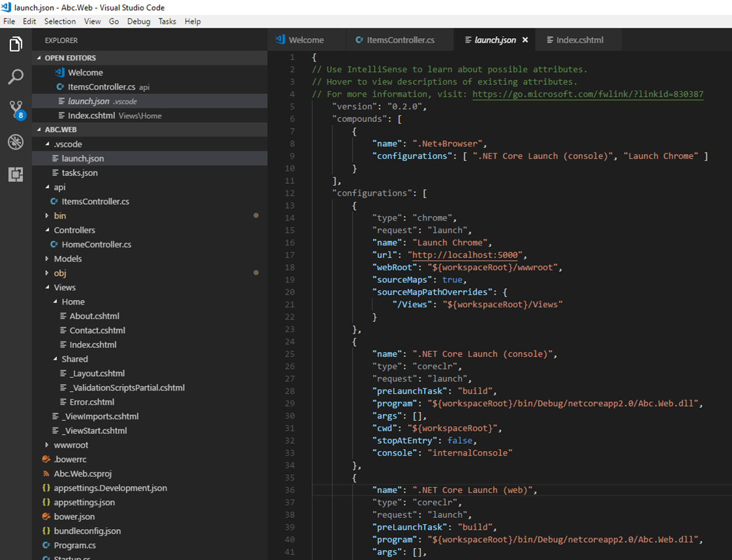
Task: Click the braces icon beside appsettings.Development.json
Action: [x=46, y=488]
